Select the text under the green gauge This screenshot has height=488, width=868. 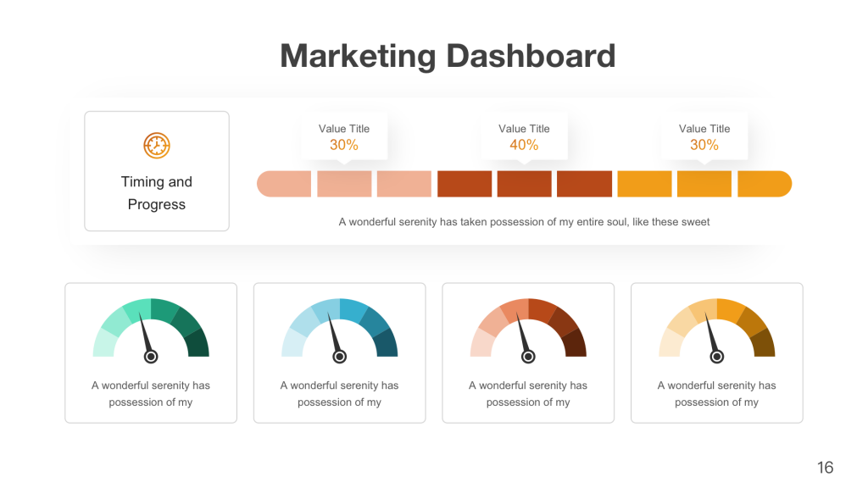(151, 393)
